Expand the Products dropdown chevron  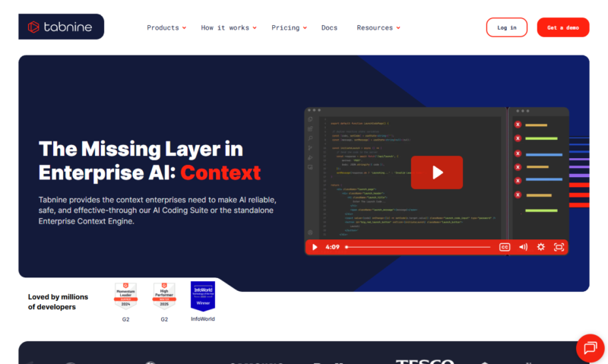[184, 28]
